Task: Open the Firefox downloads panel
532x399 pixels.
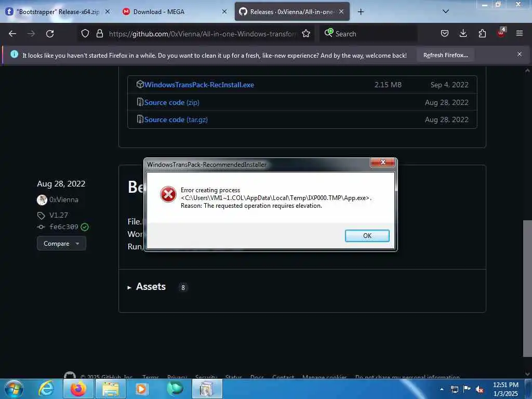Action: 463,34
